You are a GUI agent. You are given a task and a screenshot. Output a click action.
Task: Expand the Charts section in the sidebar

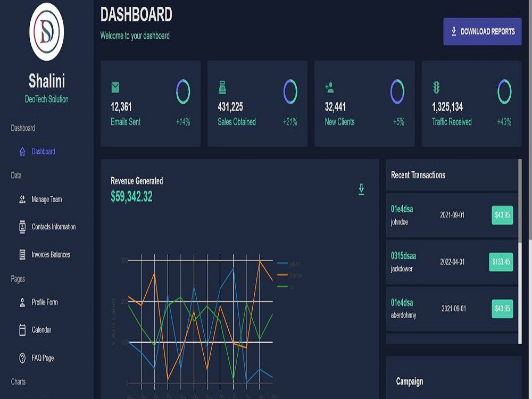(18, 381)
